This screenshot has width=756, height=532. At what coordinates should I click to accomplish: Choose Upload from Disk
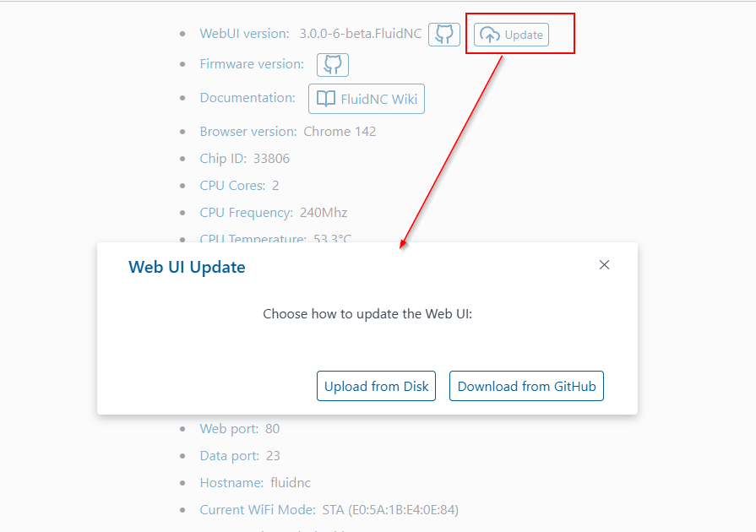[x=376, y=386]
